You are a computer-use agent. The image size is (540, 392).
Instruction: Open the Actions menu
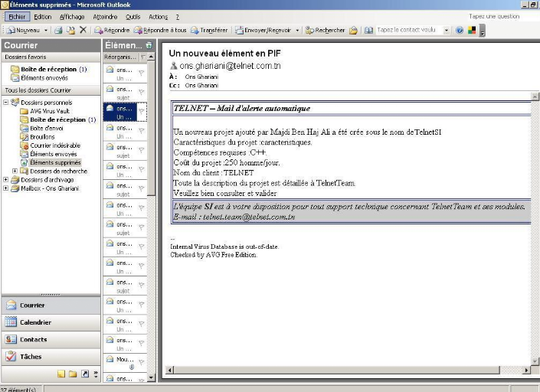158,17
